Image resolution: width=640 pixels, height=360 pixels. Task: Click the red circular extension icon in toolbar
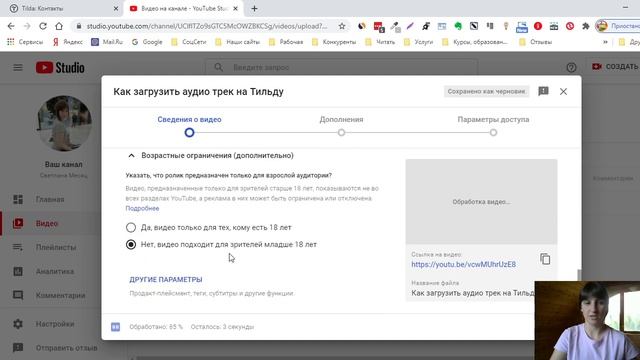pyautogui.click(x=538, y=26)
